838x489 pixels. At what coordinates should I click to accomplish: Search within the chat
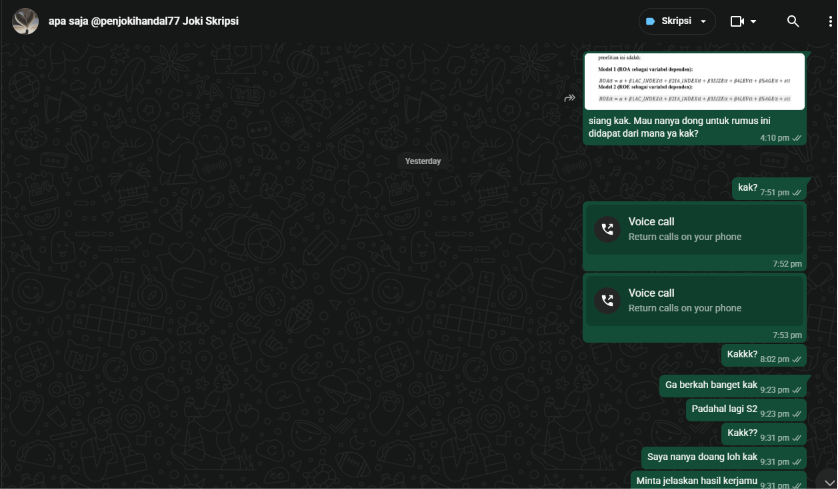793,21
